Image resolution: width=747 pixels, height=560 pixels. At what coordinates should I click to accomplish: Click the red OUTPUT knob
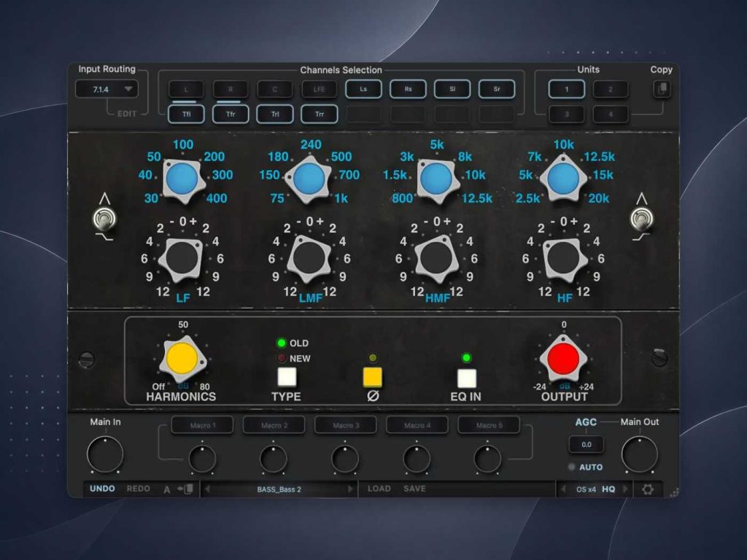563,359
